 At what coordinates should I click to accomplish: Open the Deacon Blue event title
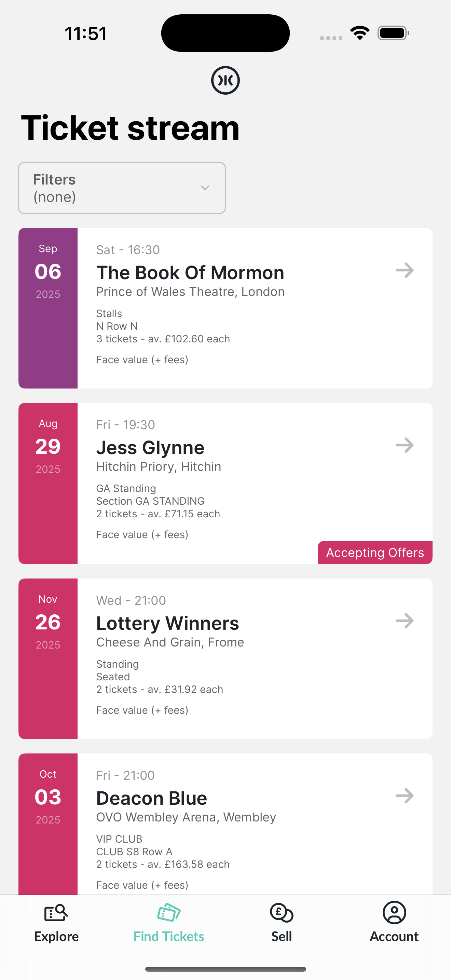pyautogui.click(x=151, y=798)
